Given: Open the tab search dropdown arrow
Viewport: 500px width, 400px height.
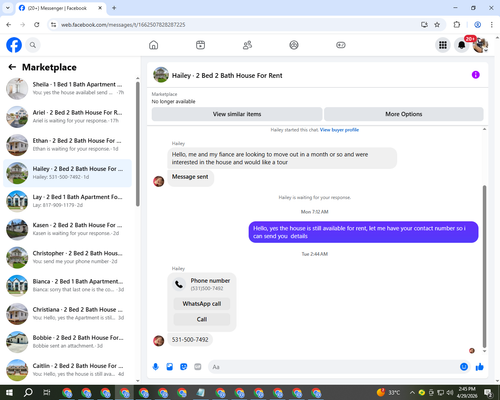Looking at the screenshot, I should [8, 8].
